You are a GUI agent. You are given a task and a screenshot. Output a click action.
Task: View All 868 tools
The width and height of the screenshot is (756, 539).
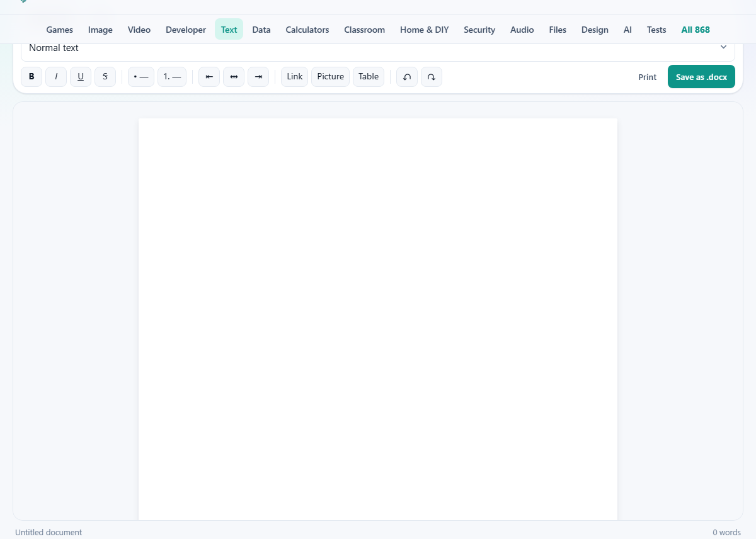click(x=696, y=30)
